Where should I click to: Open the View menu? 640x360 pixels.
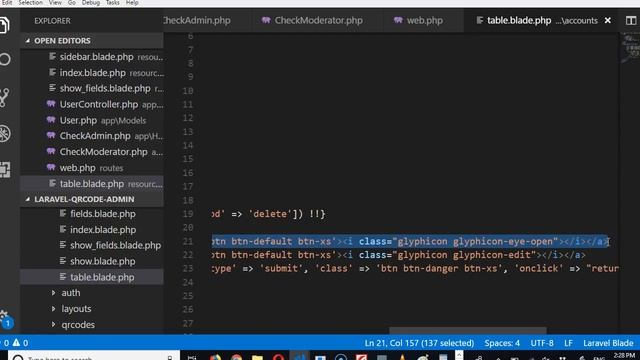click(x=55, y=3)
